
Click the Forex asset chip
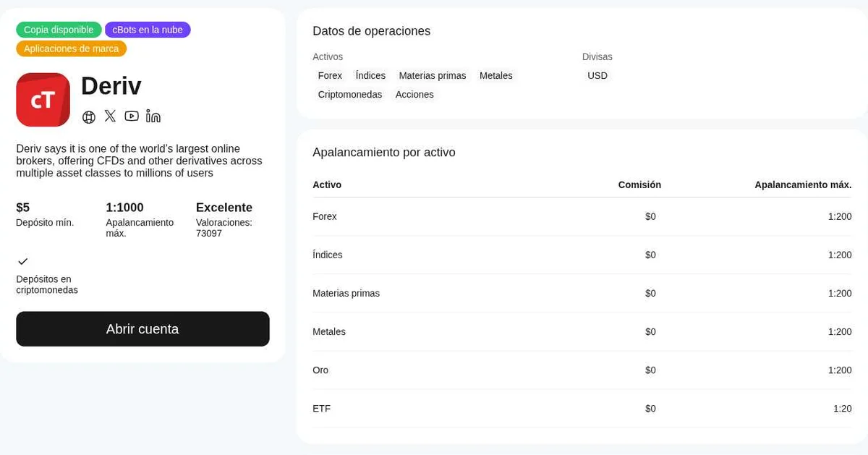[x=330, y=75]
